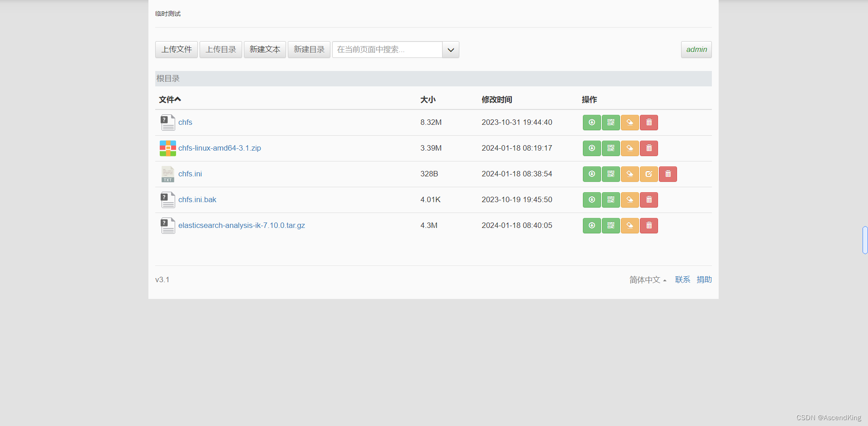Toggle file sort order by name

click(170, 99)
